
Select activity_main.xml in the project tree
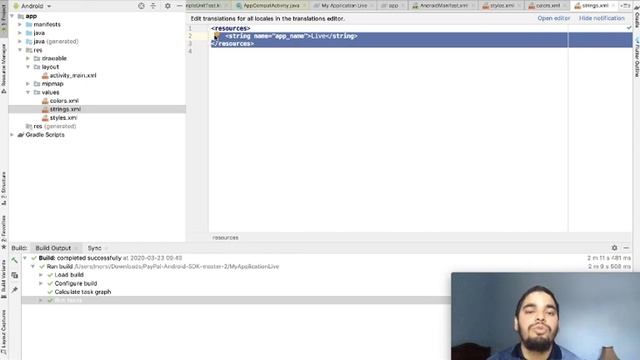point(73,76)
